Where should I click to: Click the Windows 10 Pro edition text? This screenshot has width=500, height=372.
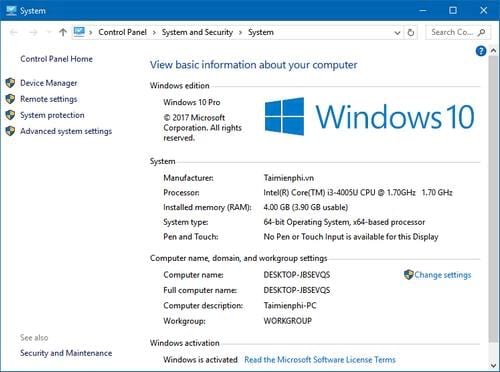(192, 102)
